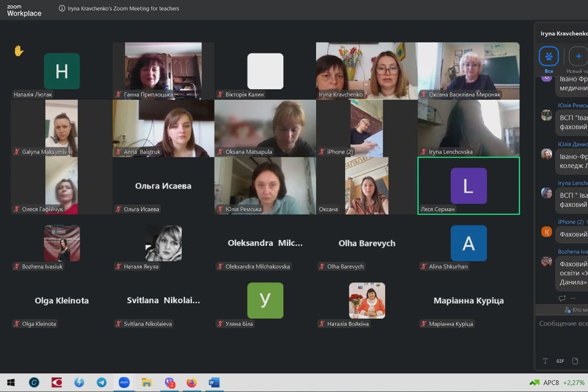Screen dimensions: 588x392
Task: Click the muted mic icon beside Вікторія Калин
Action: (220, 95)
